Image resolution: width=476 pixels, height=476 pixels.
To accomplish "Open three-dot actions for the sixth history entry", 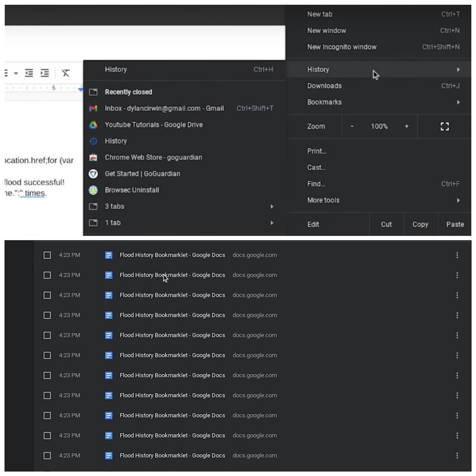I will 457,355.
